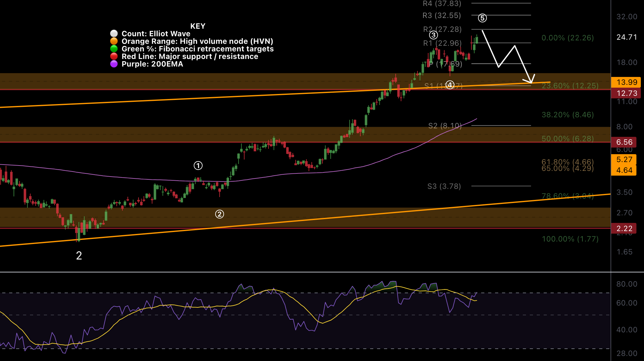Click the 5.27 orange price label
Screen dimensions: 644x361
pyautogui.click(x=624, y=160)
